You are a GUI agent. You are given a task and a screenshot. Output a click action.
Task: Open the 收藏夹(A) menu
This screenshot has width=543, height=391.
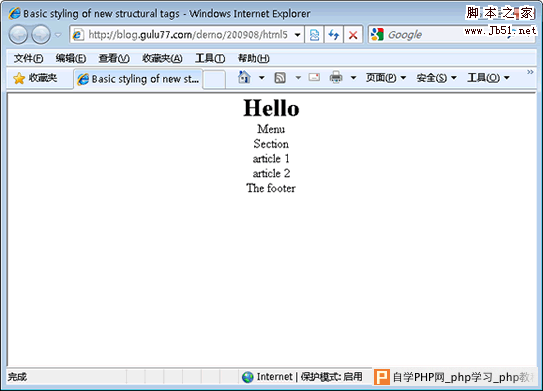[x=162, y=58]
